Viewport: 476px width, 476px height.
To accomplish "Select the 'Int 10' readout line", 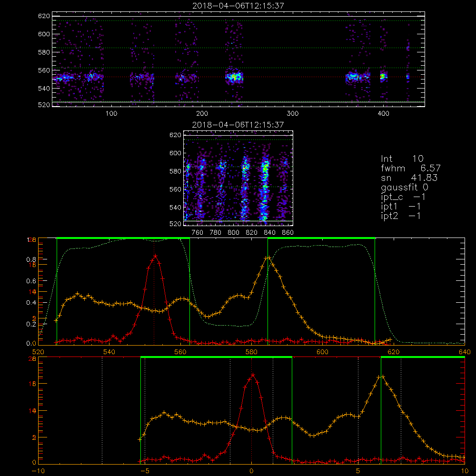I will coord(402,159).
